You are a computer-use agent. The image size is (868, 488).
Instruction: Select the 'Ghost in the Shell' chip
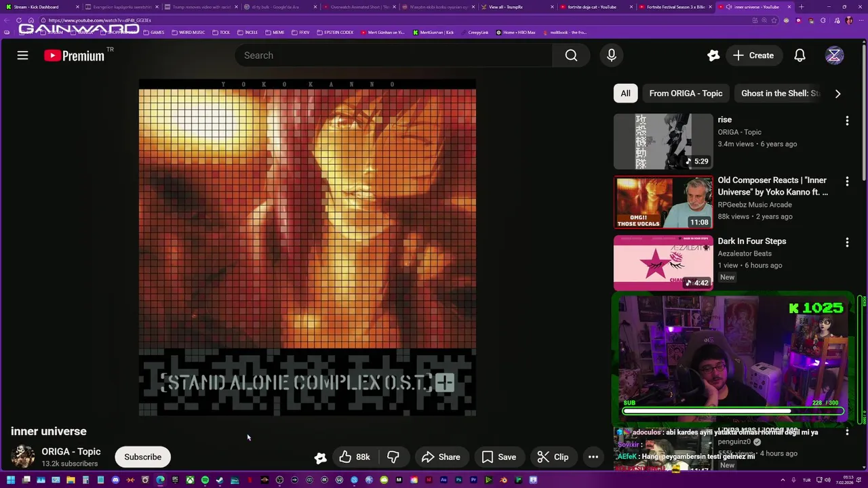(x=780, y=94)
